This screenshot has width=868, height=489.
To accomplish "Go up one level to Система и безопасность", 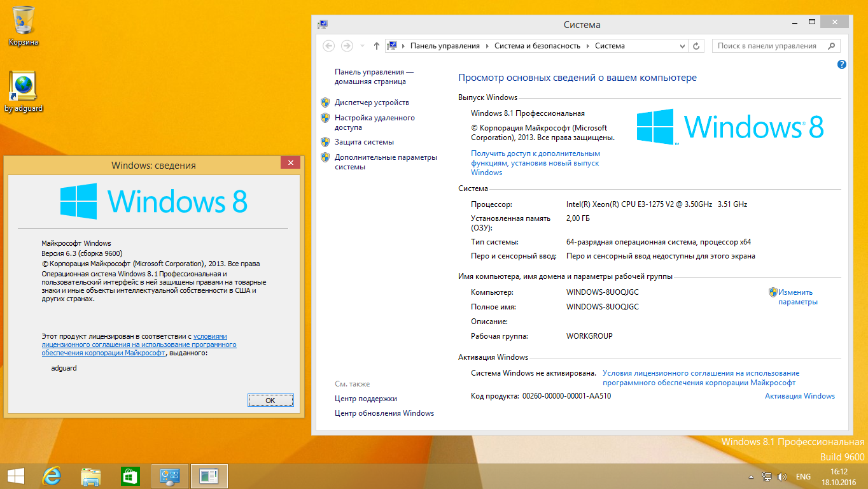I will [x=377, y=46].
